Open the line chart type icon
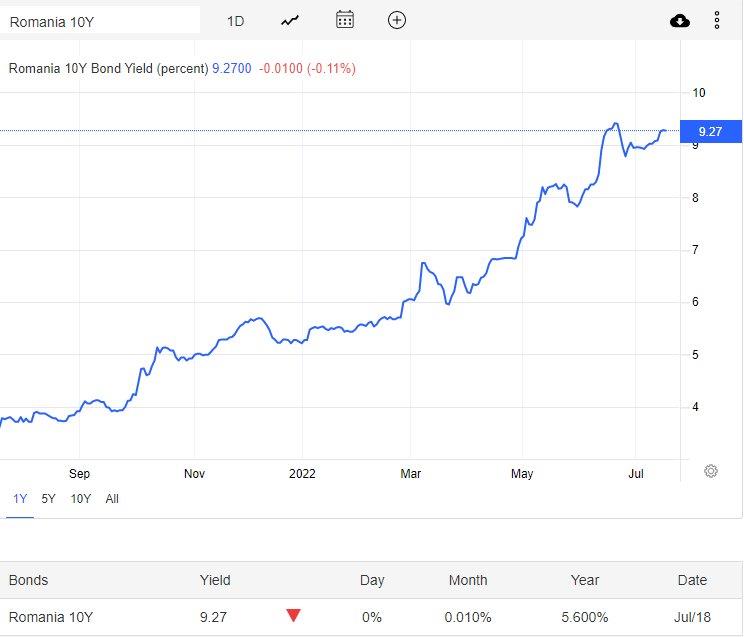Image resolution: width=744 pixels, height=637 pixels. [x=290, y=20]
